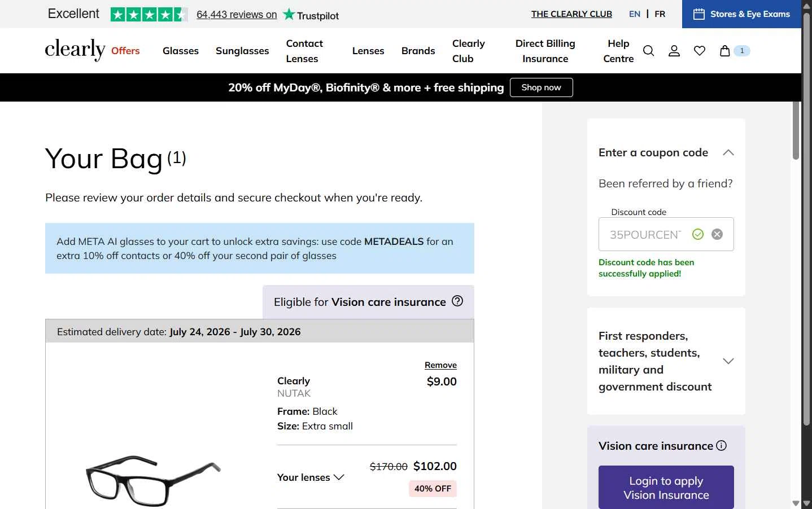
Task: Expand the first responders discount section
Action: [x=728, y=361]
